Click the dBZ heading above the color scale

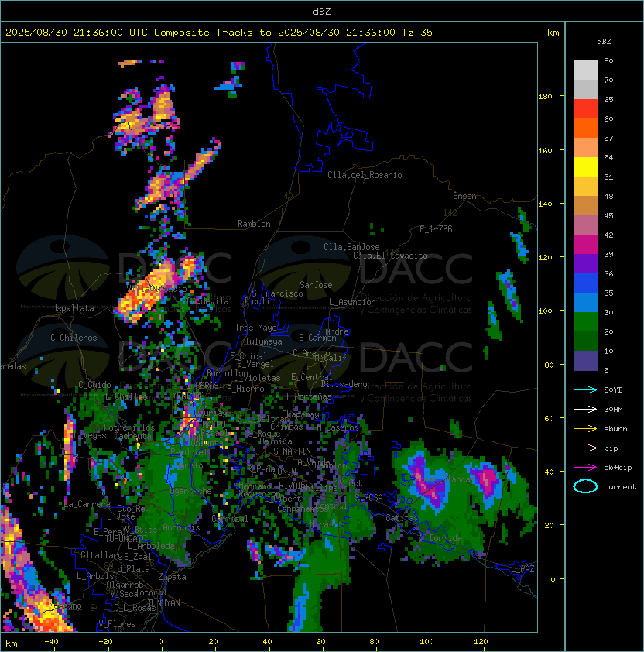(604, 42)
